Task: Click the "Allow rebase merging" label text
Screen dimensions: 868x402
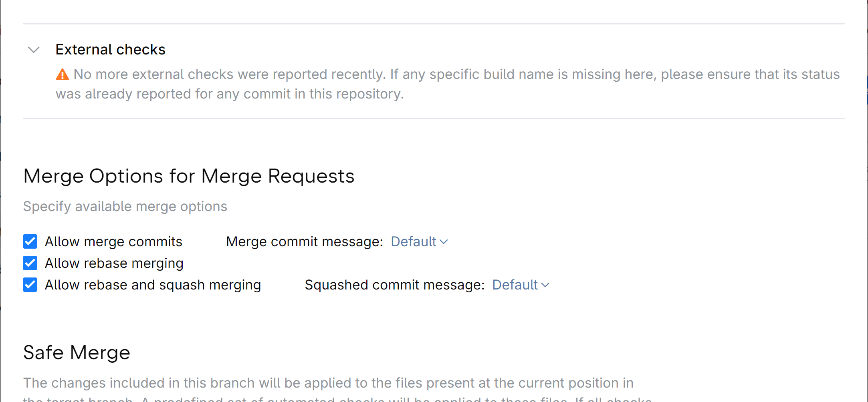Action: 114,263
